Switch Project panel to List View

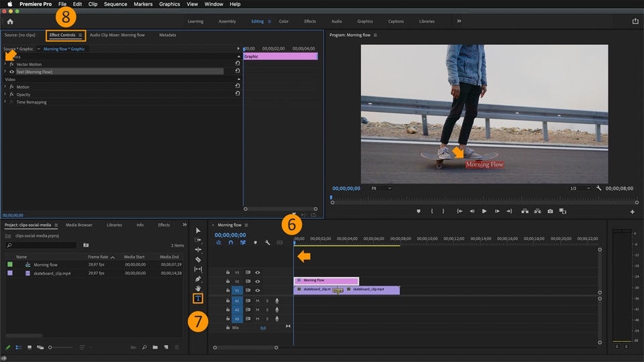click(x=19, y=347)
